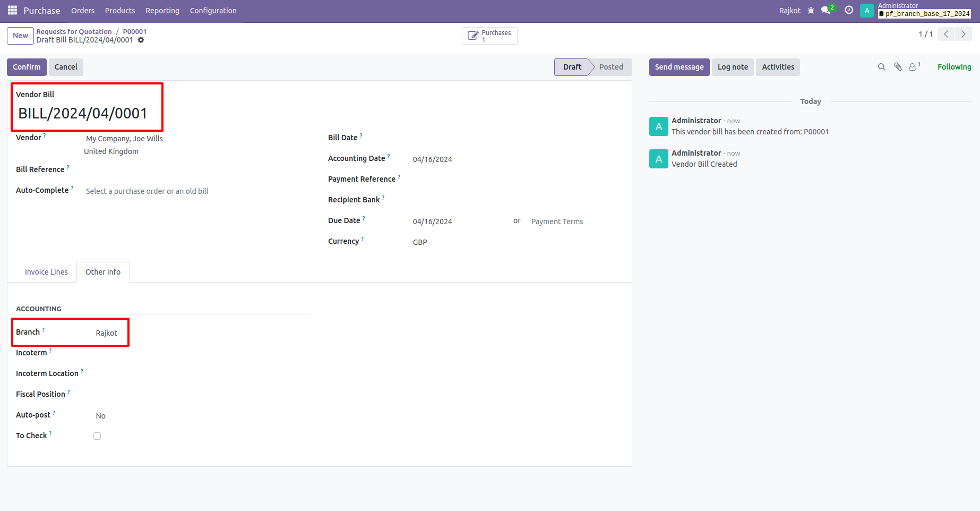The height and width of the screenshot is (511, 980).
Task: Open the gear actions menu on the bill
Action: tap(141, 40)
